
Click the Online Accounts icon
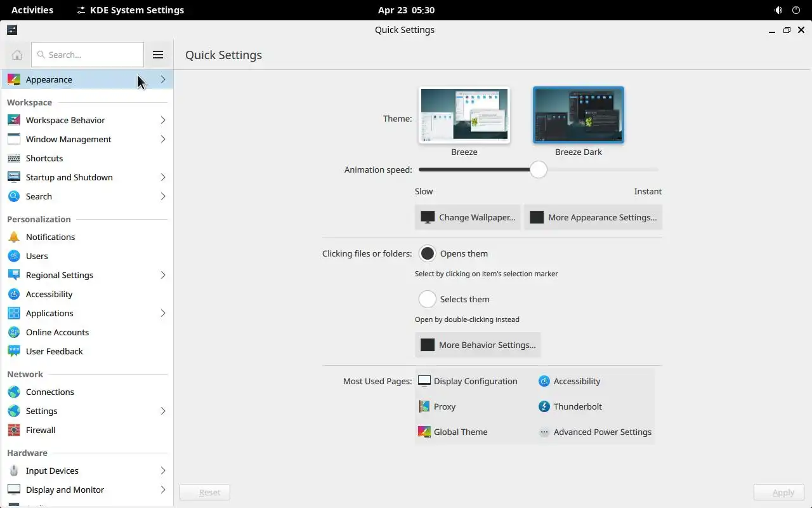(14, 332)
